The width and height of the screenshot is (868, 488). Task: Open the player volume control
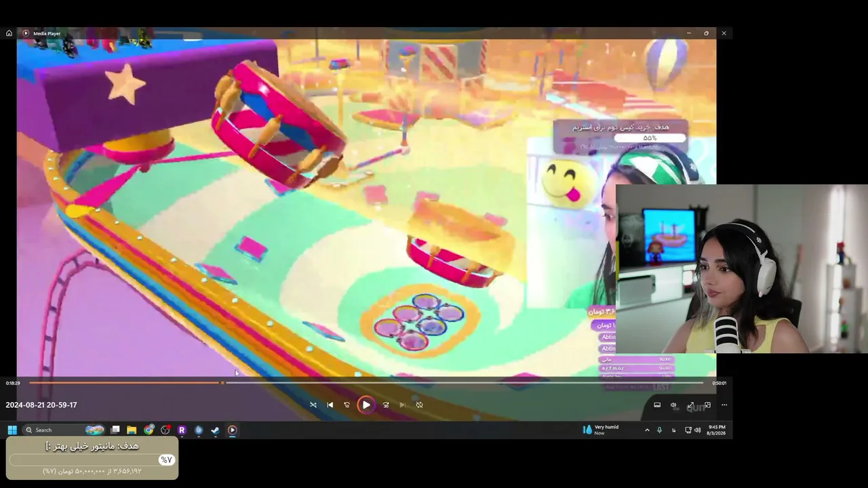pos(674,405)
